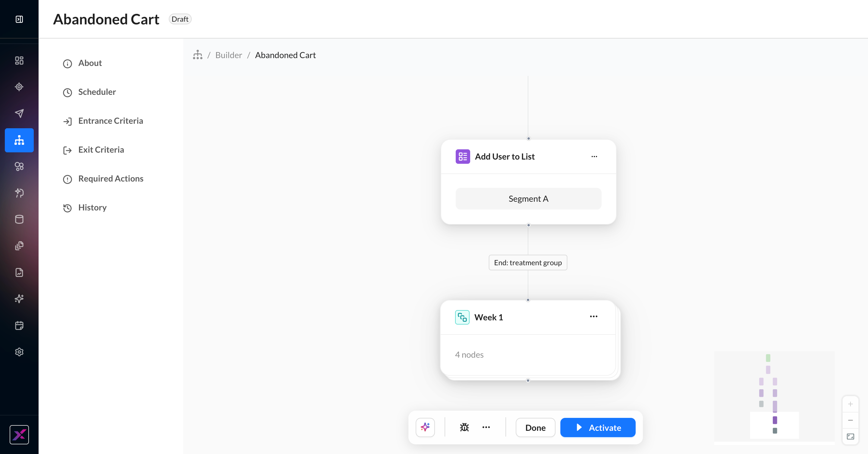Click the Done button
The height and width of the screenshot is (454, 868).
(536, 428)
